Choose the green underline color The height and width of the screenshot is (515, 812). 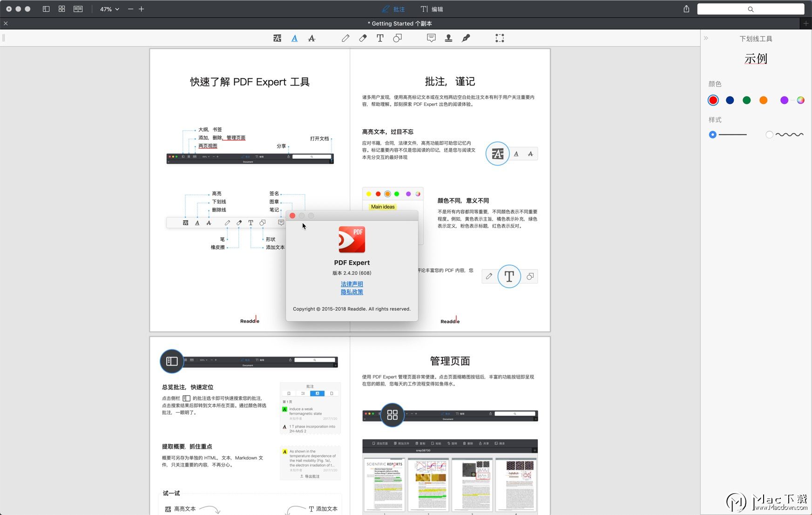pyautogui.click(x=747, y=100)
